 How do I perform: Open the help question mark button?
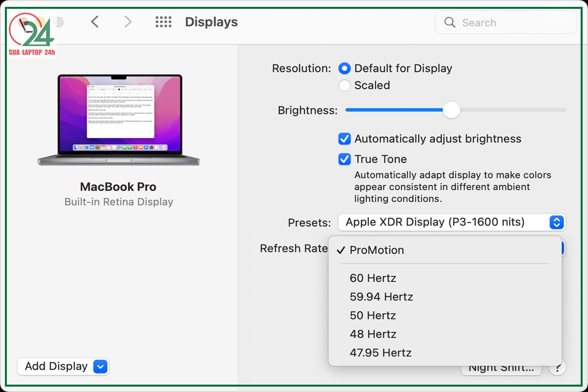coord(558,367)
